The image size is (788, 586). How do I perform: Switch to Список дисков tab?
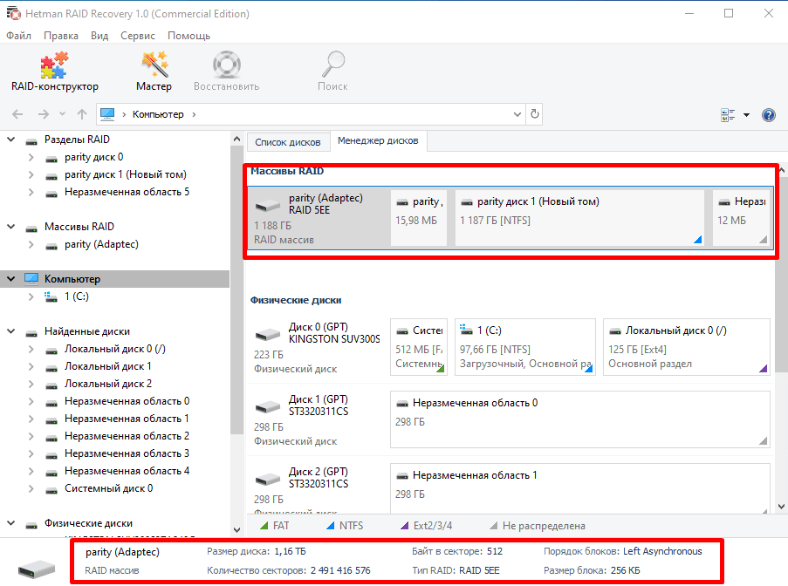click(288, 142)
